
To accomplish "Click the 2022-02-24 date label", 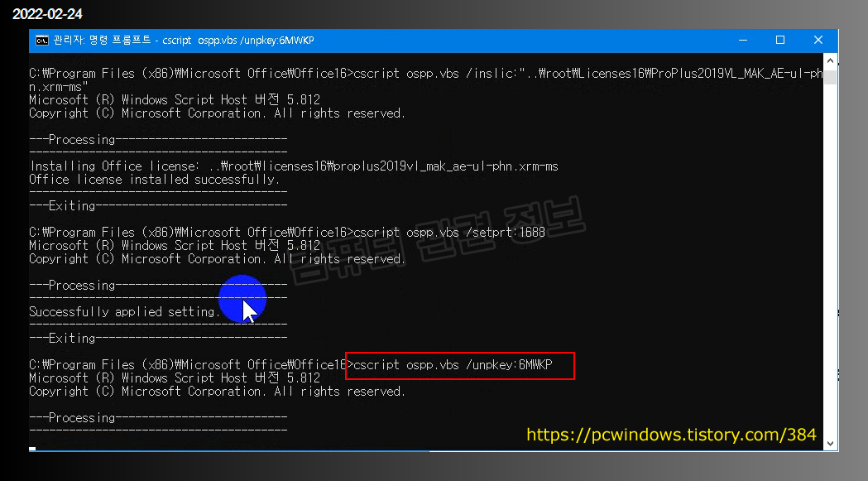I will 48,14.
